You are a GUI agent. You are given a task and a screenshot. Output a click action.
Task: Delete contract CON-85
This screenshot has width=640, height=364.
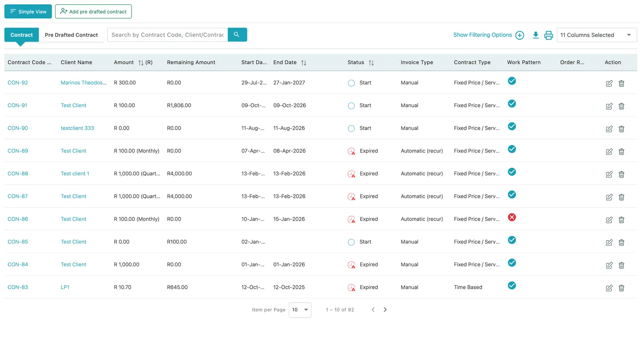(621, 242)
